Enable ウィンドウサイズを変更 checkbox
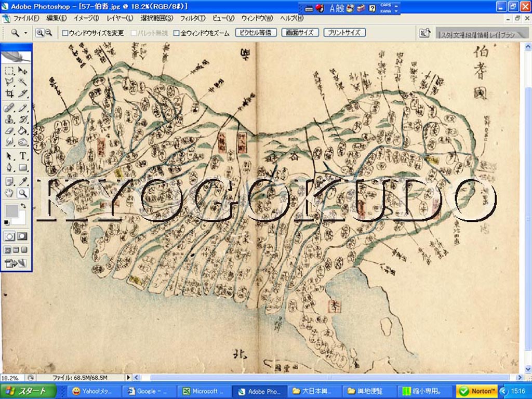The height and width of the screenshot is (399, 532). pos(65,33)
